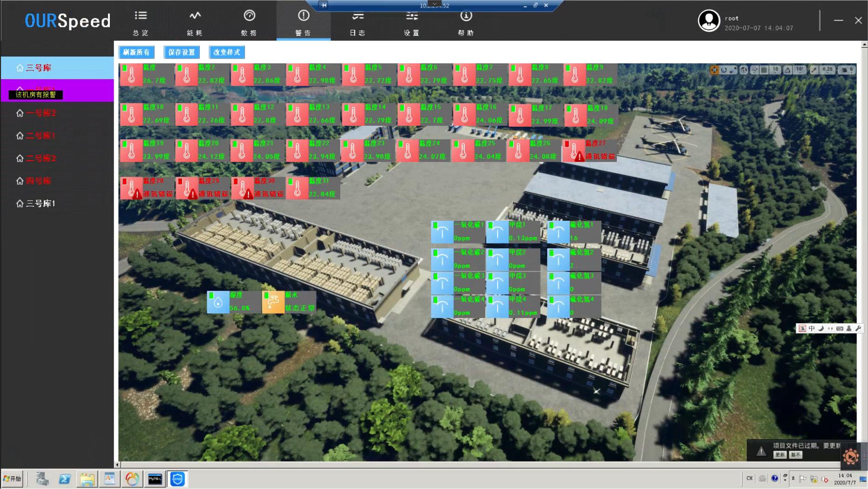Image resolution: width=868 pixels, height=489 pixels.
Task: Click the root user avatar
Action: pyautogui.click(x=708, y=21)
